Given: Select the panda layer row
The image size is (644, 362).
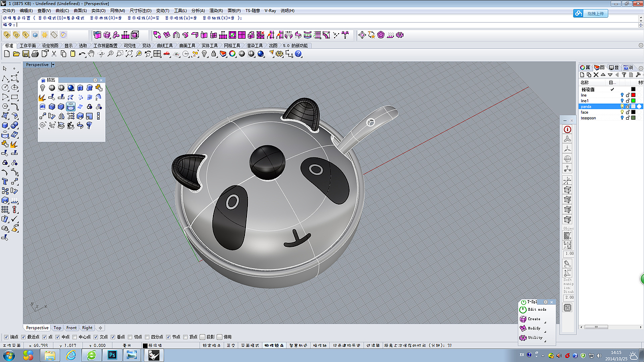Looking at the screenshot, I should 611,106.
